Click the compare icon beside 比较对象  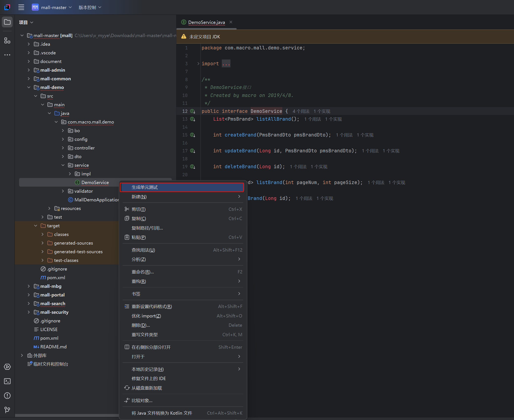pos(127,400)
